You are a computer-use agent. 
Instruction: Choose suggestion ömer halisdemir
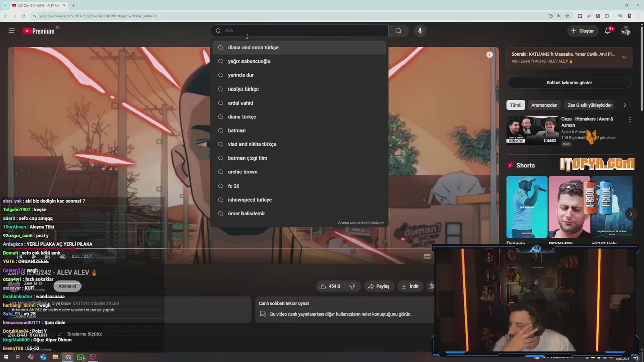(299, 213)
